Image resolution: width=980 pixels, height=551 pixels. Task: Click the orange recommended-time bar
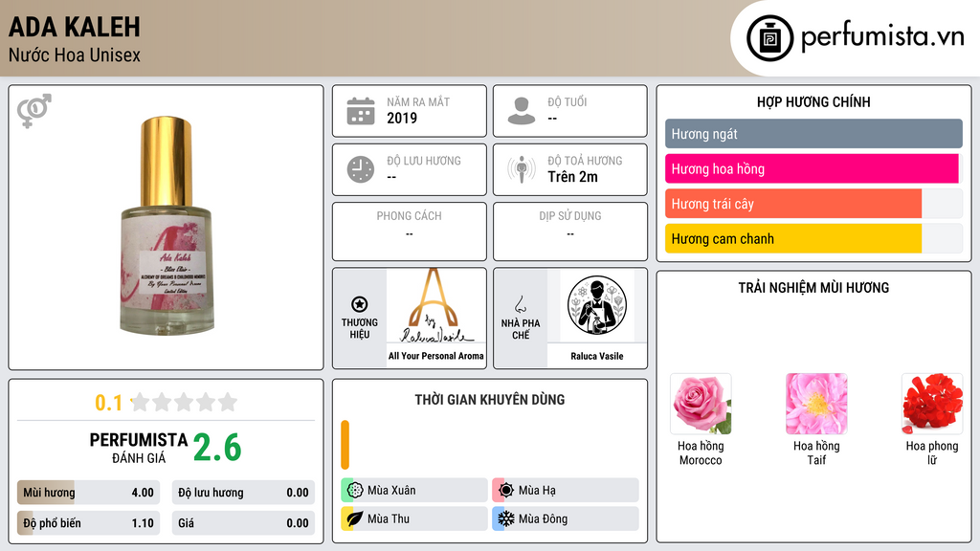(345, 445)
